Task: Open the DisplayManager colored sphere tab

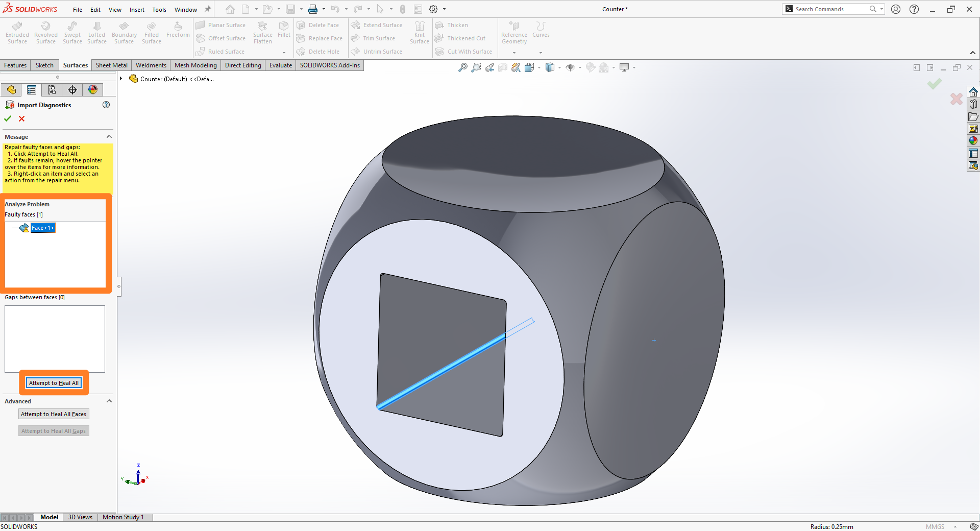Action: tap(92, 89)
